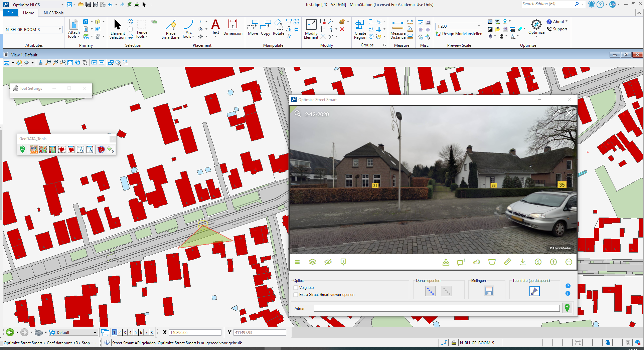The width and height of the screenshot is (644, 350).
Task: Click the view previous green back arrow
Action: point(10,332)
